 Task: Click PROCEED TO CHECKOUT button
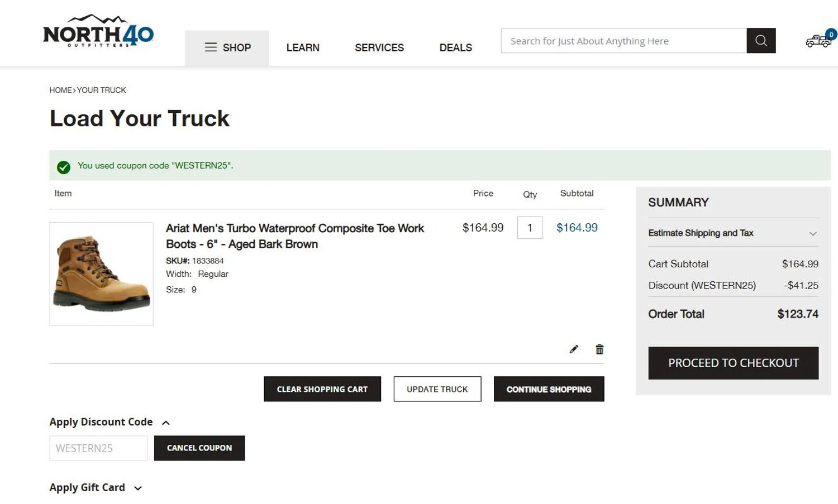click(x=734, y=363)
